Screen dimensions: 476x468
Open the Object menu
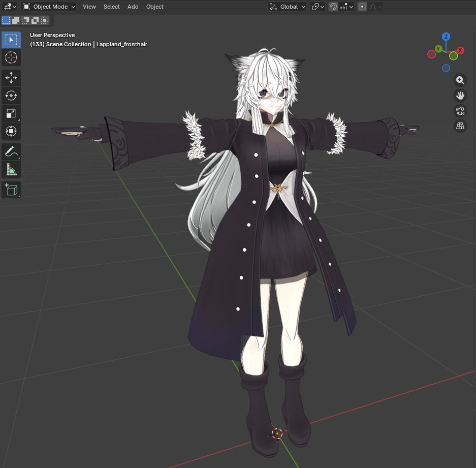tap(155, 7)
